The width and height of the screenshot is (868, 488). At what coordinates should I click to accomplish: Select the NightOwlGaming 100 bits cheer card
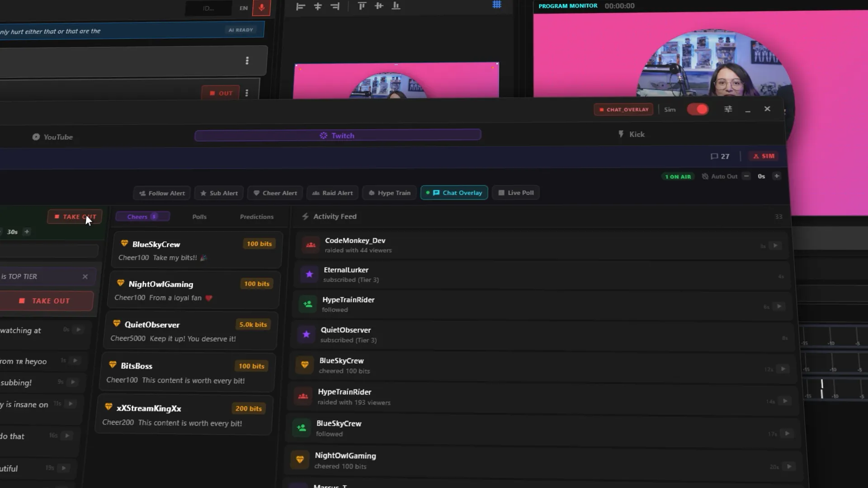[193, 290]
